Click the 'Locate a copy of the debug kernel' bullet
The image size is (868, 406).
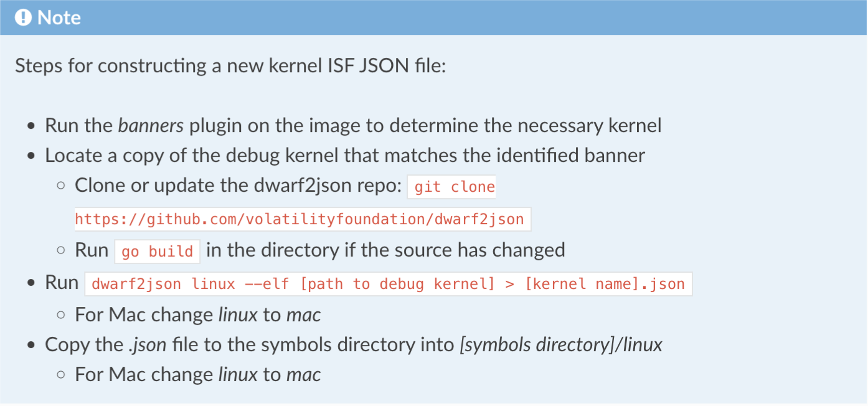(x=344, y=156)
